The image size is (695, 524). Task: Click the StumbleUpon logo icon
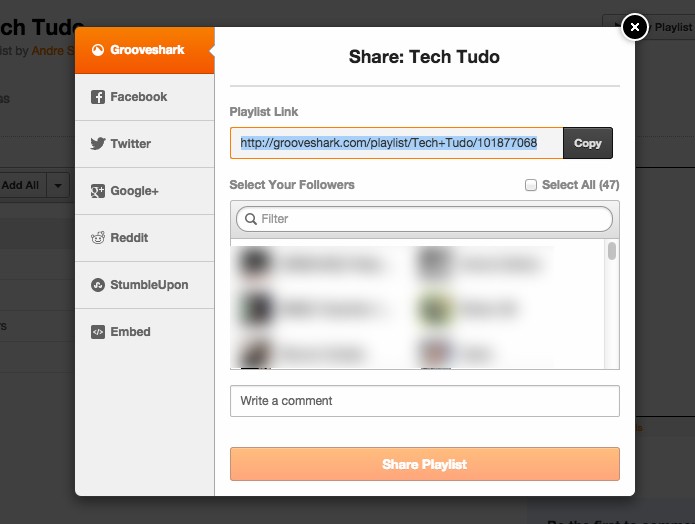tap(98, 285)
